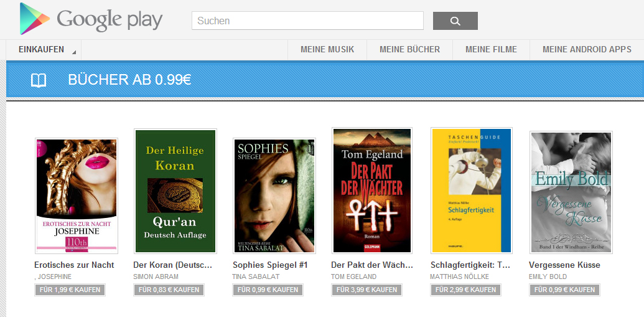The width and height of the screenshot is (644, 317).
Task: Click the Vergessene Küsse title link
Action: pyautogui.click(x=565, y=265)
